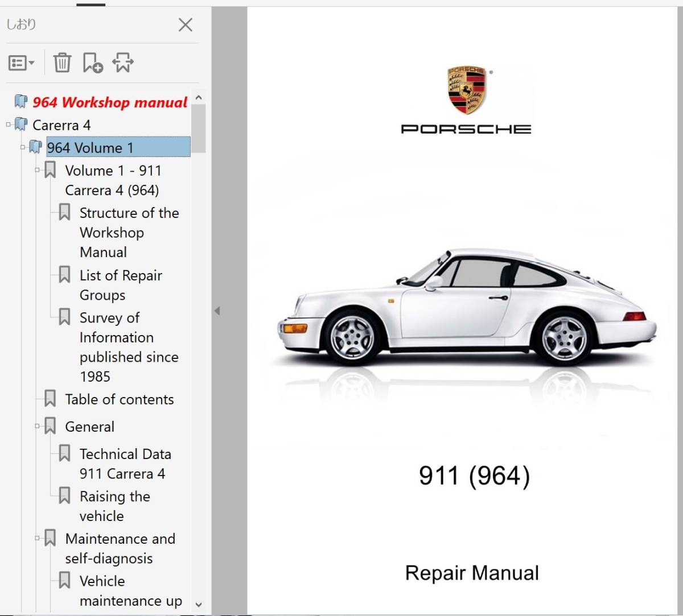Add a new bookmark icon
683x616 pixels.
(92, 63)
